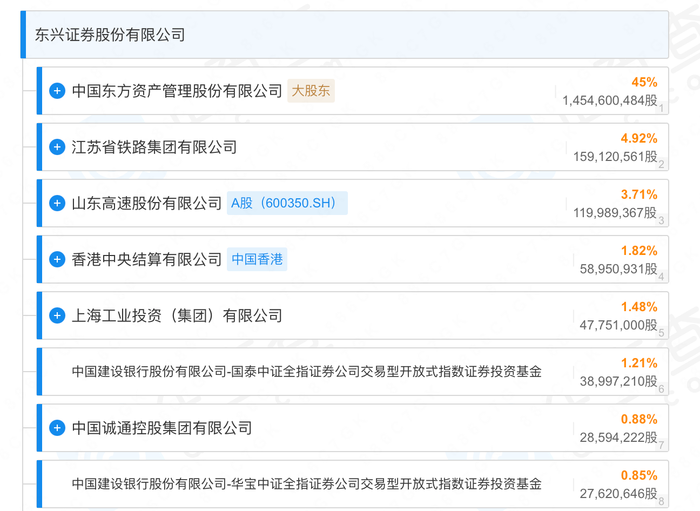The image size is (700, 511).
Task: Click the 4.92% shareholding percentage
Action: click(x=639, y=138)
